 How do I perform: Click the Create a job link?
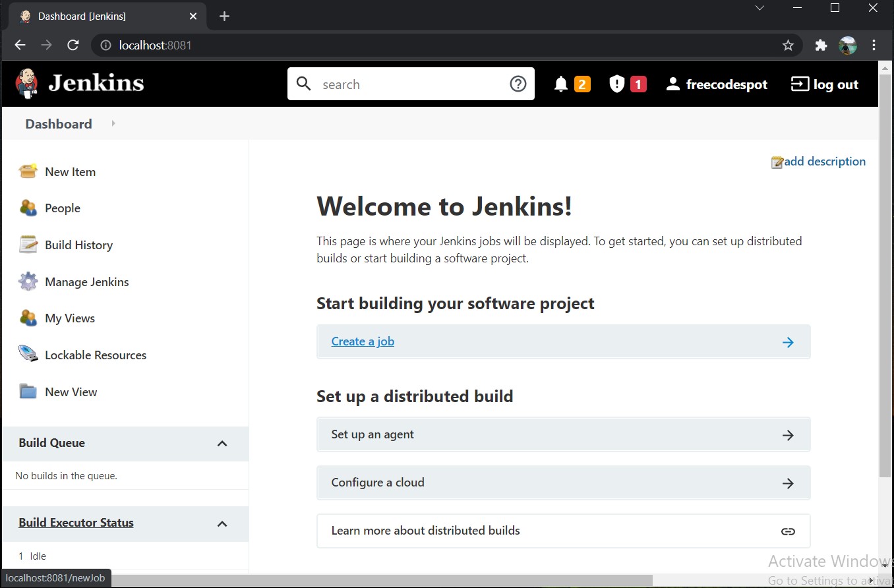(x=363, y=341)
